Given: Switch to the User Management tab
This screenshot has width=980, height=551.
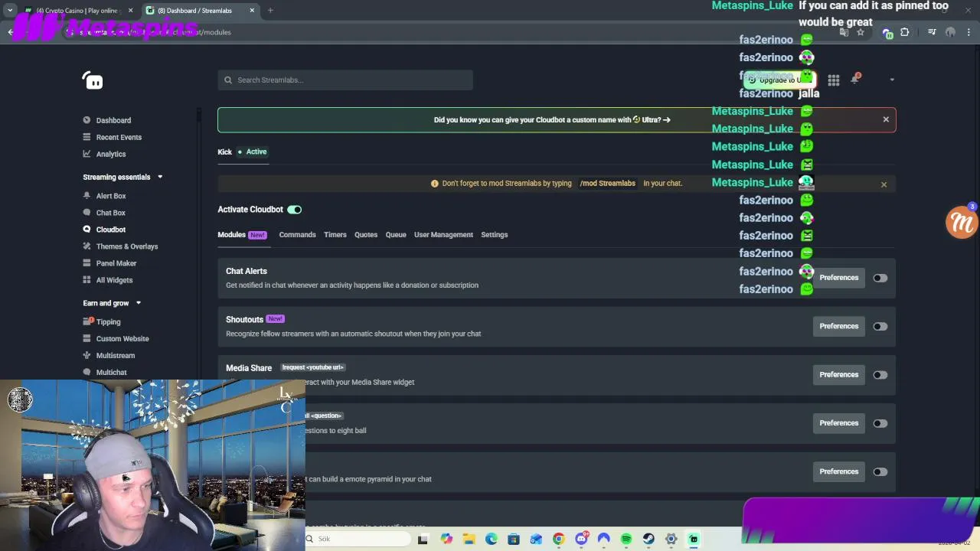Looking at the screenshot, I should 443,235.
